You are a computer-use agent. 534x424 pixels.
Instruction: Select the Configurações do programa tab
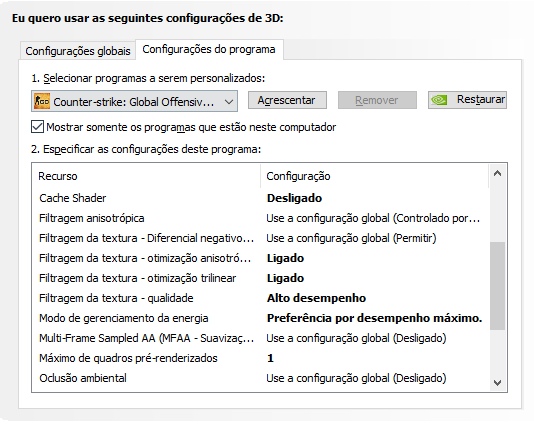209,50
